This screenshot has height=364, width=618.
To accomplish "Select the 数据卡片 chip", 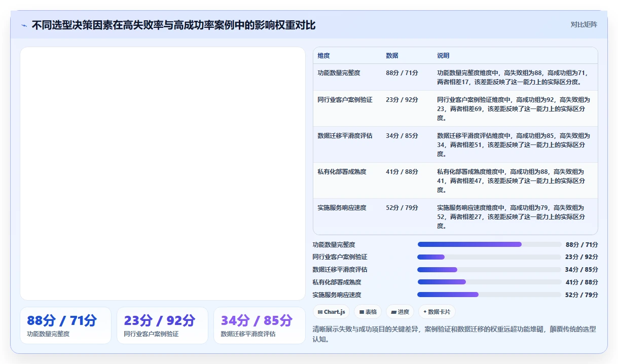I will (x=437, y=312).
